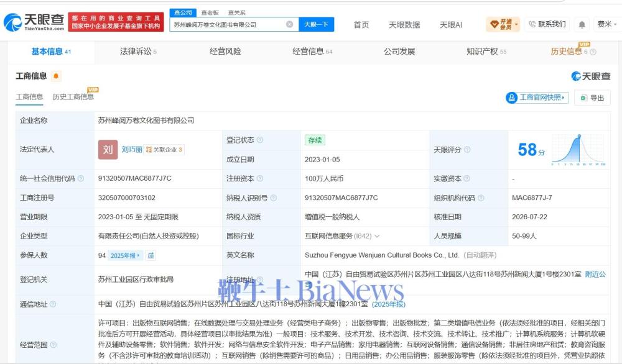Clear the search box with the X icon
622x364 pixels.
[x=290, y=25]
